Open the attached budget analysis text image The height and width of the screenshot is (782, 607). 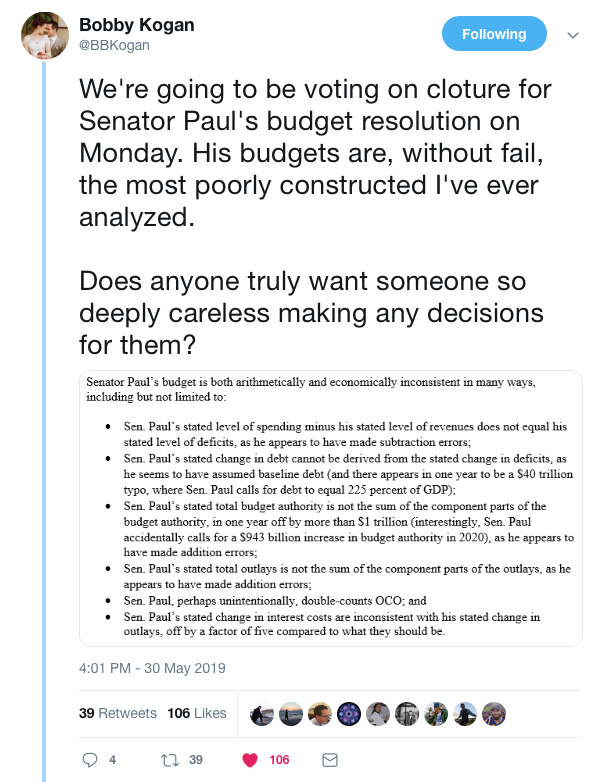tap(331, 508)
